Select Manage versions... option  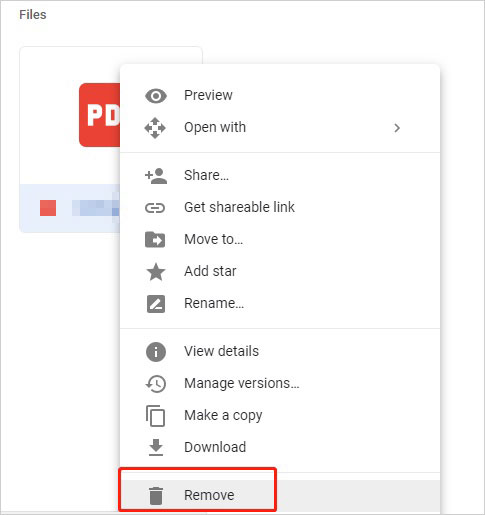pos(280,383)
